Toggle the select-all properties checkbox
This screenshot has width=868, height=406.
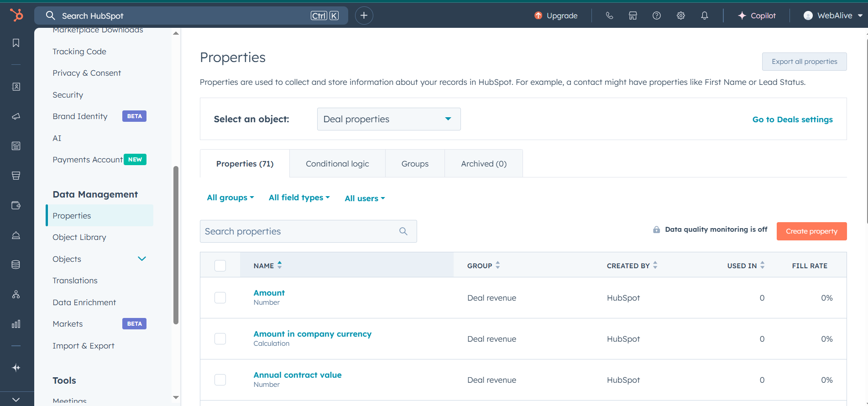[220, 265]
